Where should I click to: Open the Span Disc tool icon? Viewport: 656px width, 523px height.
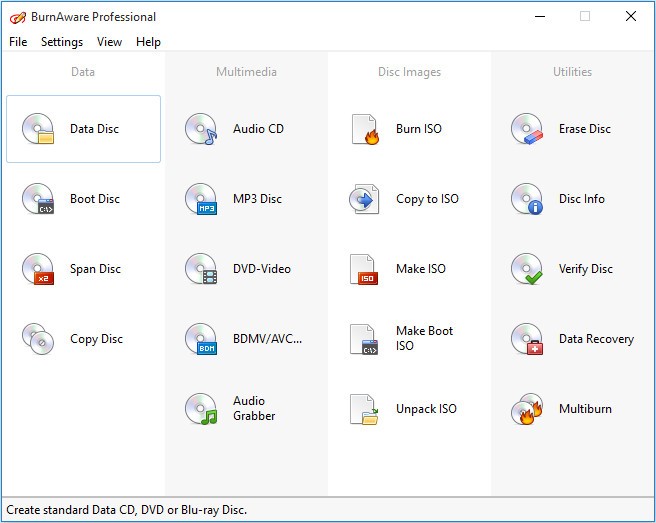click(38, 269)
